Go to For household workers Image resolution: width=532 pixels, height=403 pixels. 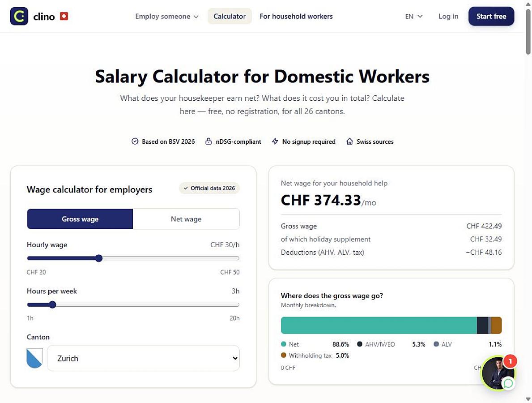pyautogui.click(x=296, y=16)
